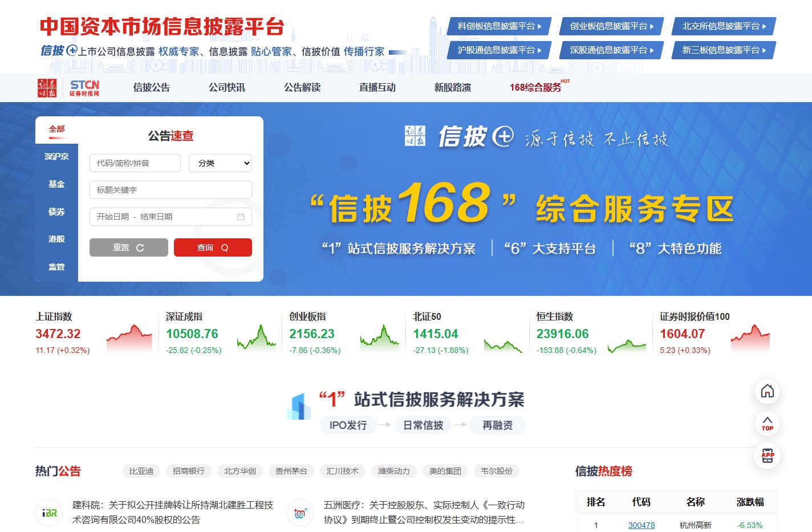Click the blue building icon near 站式信披
Image resolution: width=812 pixels, height=532 pixels.
[299, 407]
